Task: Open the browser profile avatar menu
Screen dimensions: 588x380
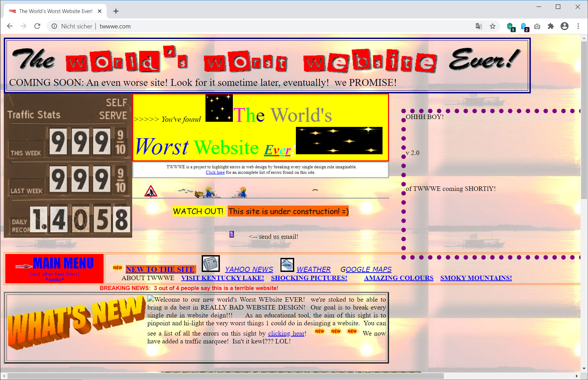Action: 564,26
